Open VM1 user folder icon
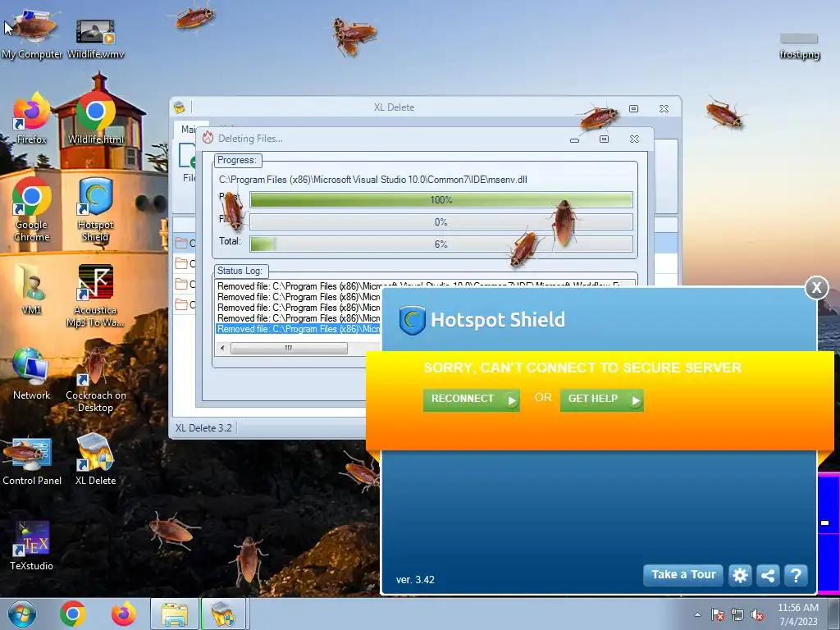This screenshot has height=630, width=840. click(x=31, y=290)
